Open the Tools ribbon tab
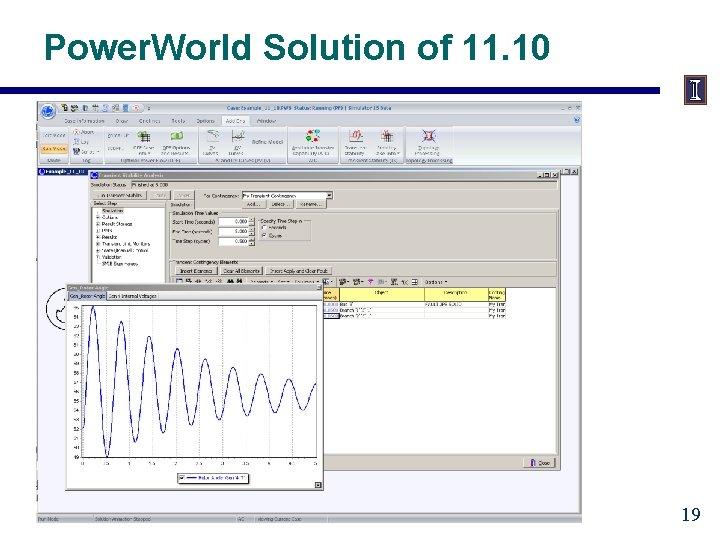This screenshot has width=720, height=540. (x=178, y=121)
